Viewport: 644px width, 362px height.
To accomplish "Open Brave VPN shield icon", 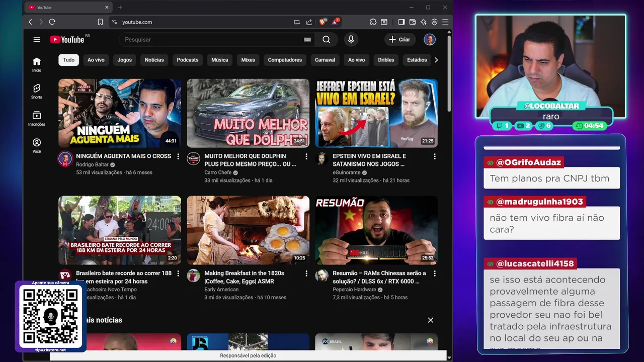I will [x=435, y=22].
